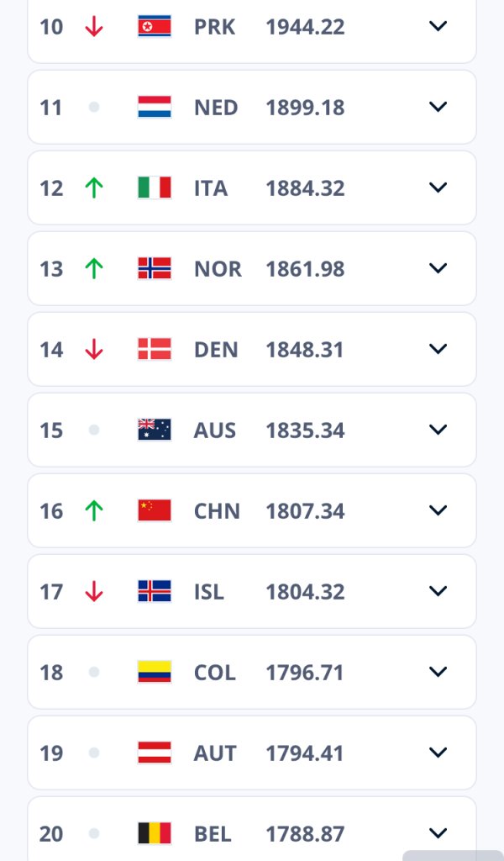Click the NOR team code
Viewport: 504px width, 861px height.
pyautogui.click(x=218, y=269)
